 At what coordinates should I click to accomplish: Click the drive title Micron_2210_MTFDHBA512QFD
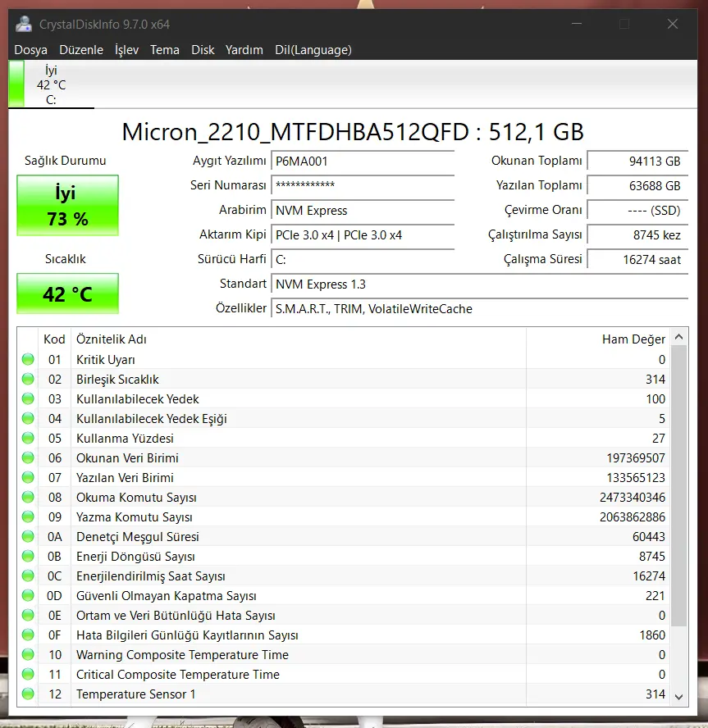295,132
